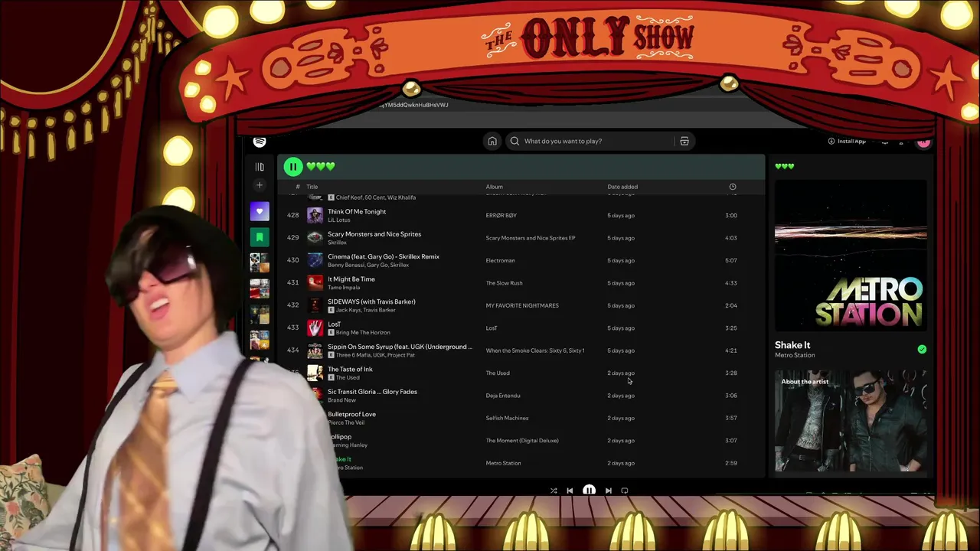The height and width of the screenshot is (551, 980).
Task: Select Cinema (feat. Gary Go) Skrillex Remix
Action: pyautogui.click(x=384, y=256)
